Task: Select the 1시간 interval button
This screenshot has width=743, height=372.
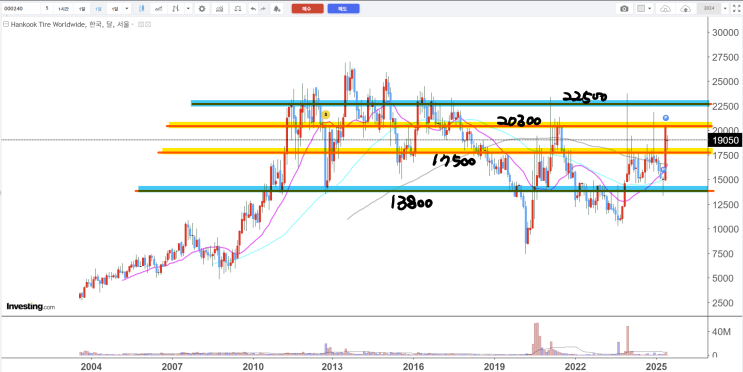Action: (63, 9)
